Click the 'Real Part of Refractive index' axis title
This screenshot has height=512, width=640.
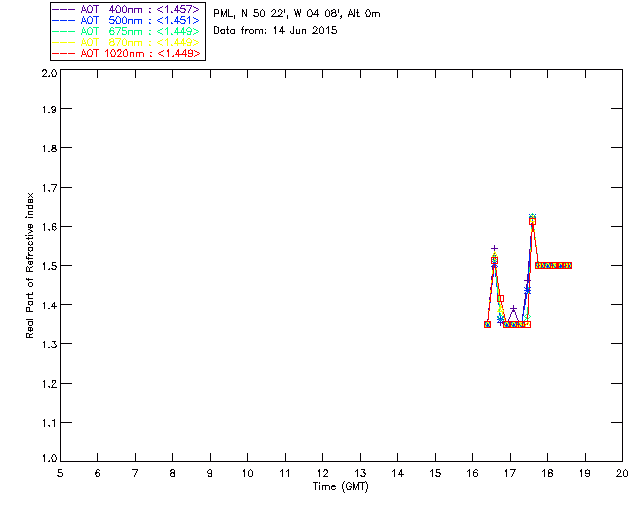click(x=29, y=265)
